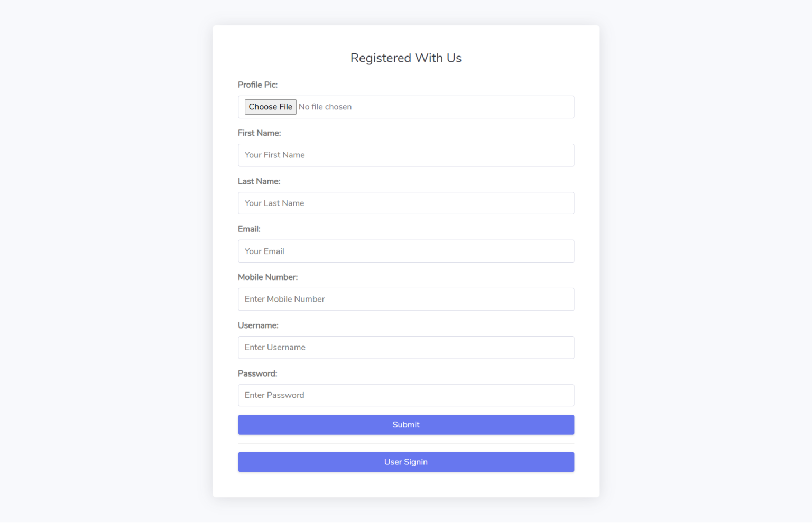
Task: Click the Registered With Us heading
Action: pos(405,58)
